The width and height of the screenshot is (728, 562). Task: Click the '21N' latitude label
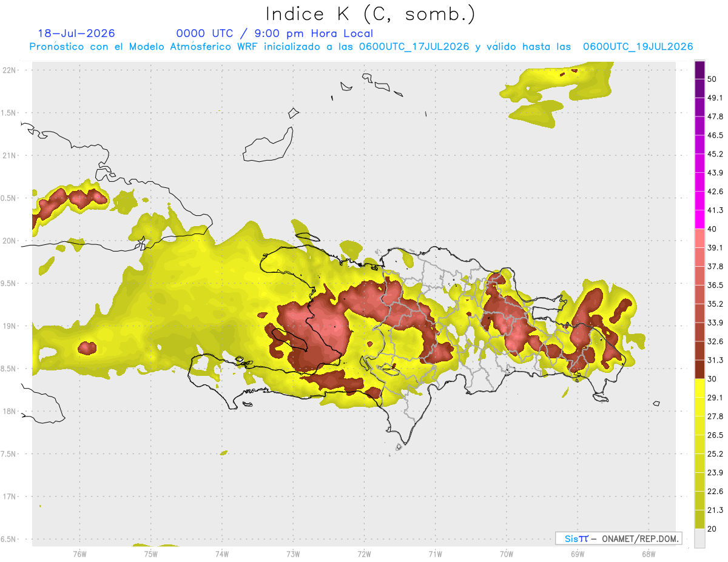tap(9, 155)
